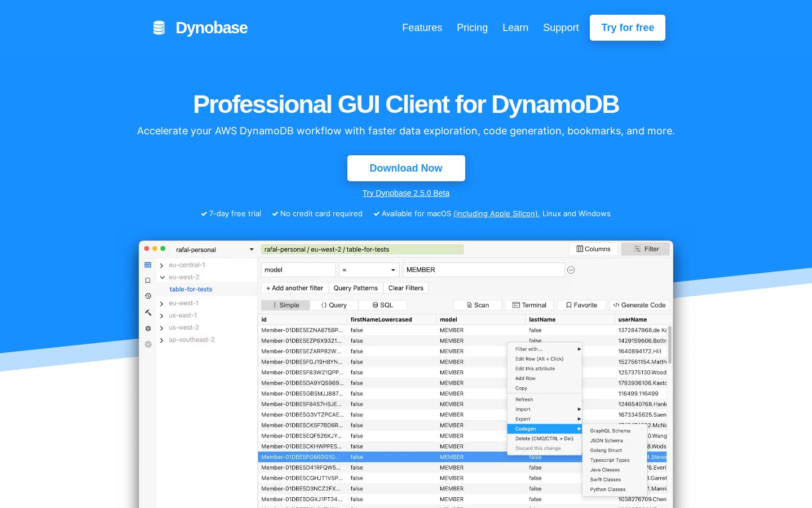Select Java Classes in Codegen submenu
This screenshot has width=812, height=508.
coord(615,470)
